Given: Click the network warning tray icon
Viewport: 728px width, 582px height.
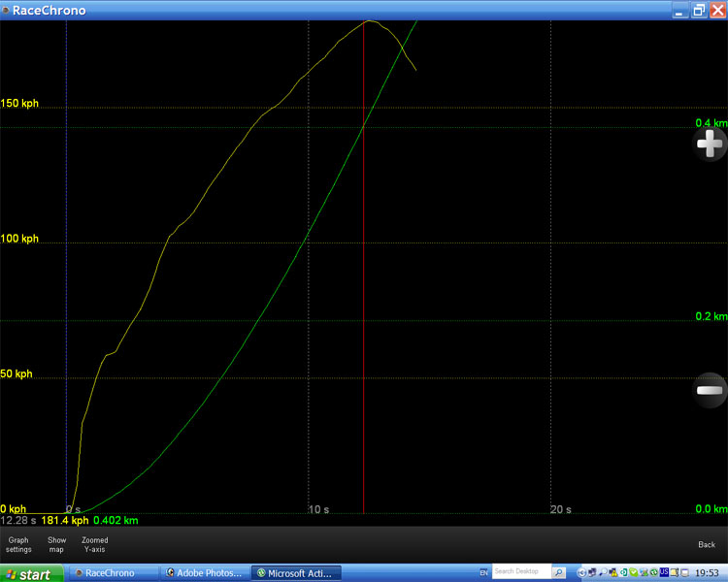Looking at the screenshot, I should click(612, 572).
